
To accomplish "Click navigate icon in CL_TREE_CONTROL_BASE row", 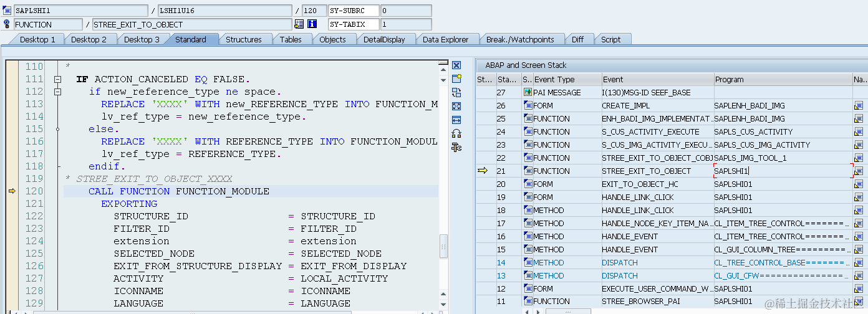I will point(859,262).
